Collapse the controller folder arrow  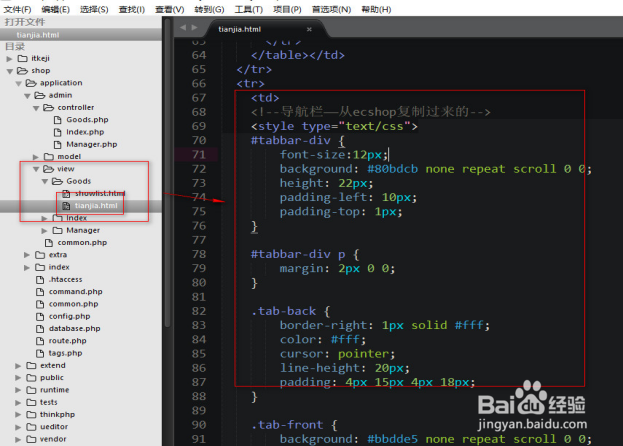pyautogui.click(x=36, y=108)
